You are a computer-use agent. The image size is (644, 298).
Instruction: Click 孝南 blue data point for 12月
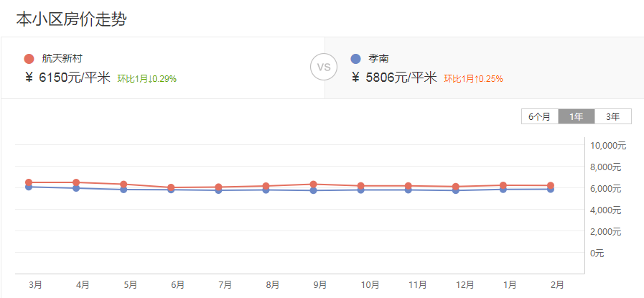pos(456,190)
